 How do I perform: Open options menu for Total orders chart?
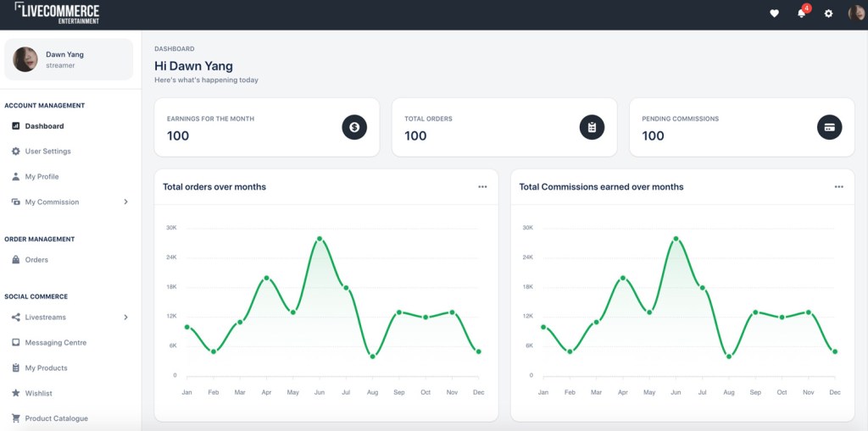[482, 187]
